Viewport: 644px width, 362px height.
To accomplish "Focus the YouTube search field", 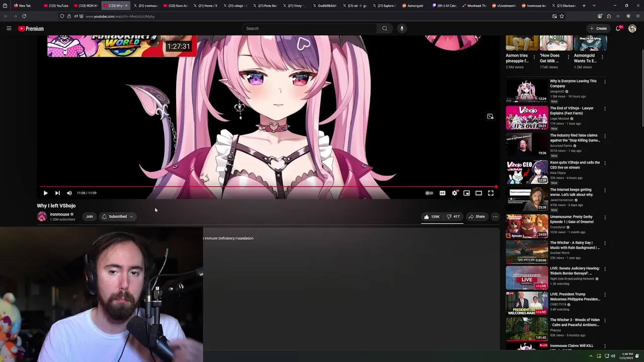I will pos(309,29).
